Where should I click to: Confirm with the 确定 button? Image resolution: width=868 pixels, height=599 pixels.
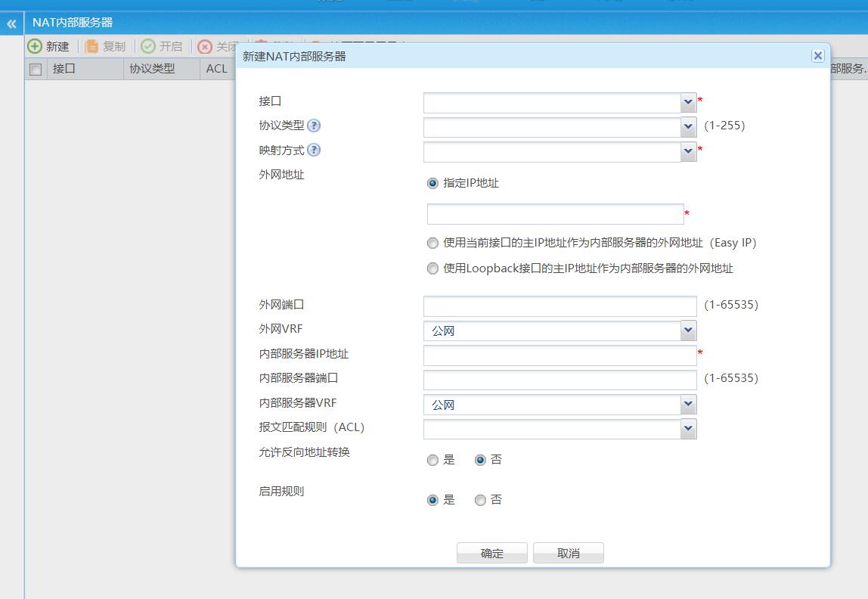pyautogui.click(x=491, y=553)
